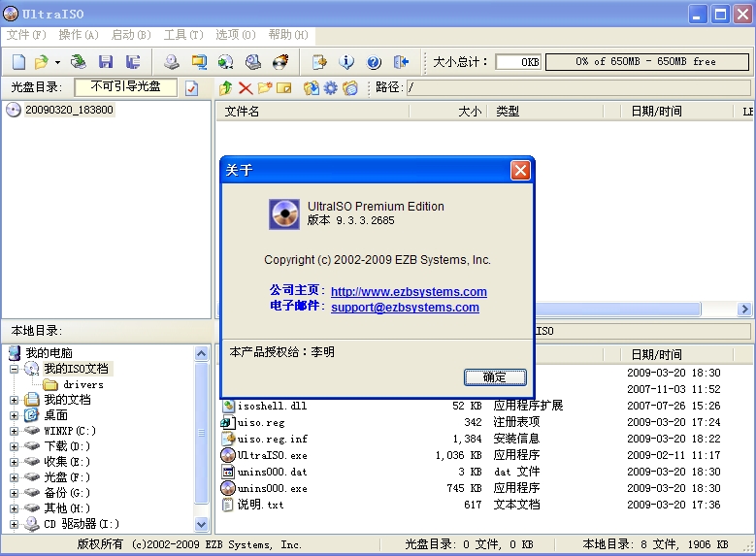Viewport: 756px width, 556px height.
Task: Click 确定 in the About dialog
Action: point(495,377)
